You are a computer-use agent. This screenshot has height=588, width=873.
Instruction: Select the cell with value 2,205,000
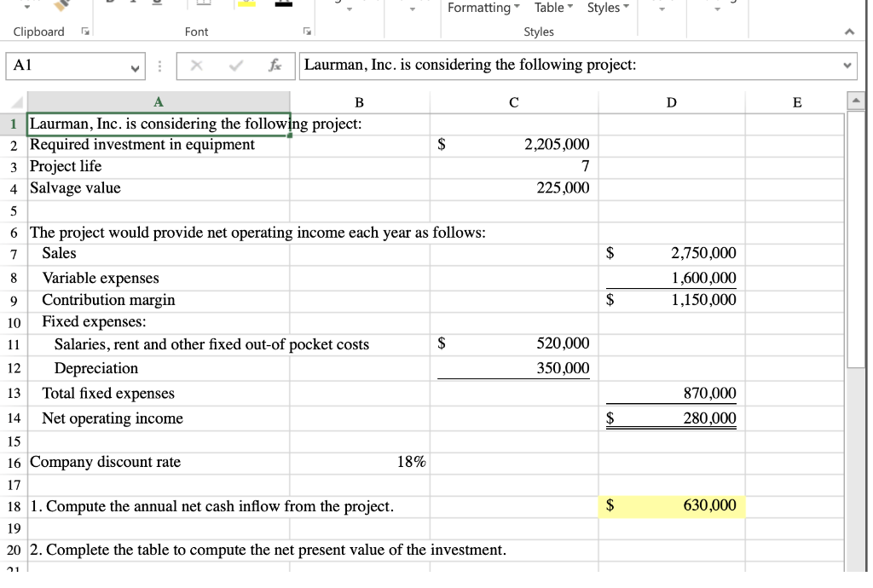(x=513, y=145)
